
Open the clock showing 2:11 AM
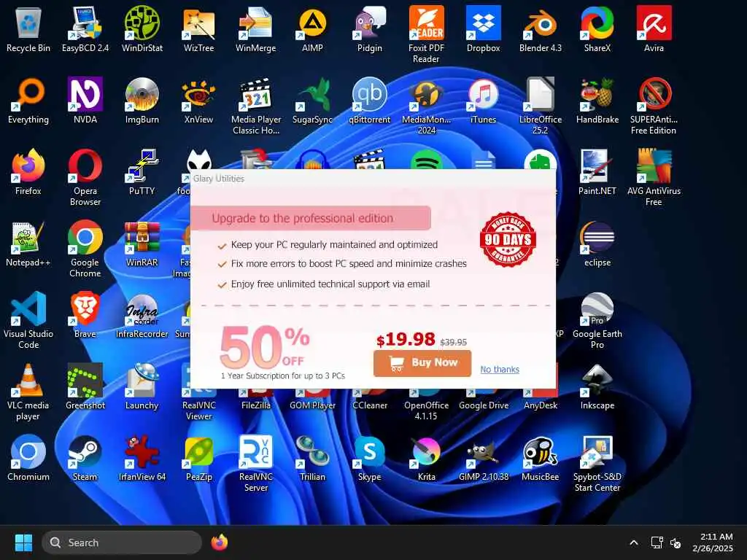point(713,542)
